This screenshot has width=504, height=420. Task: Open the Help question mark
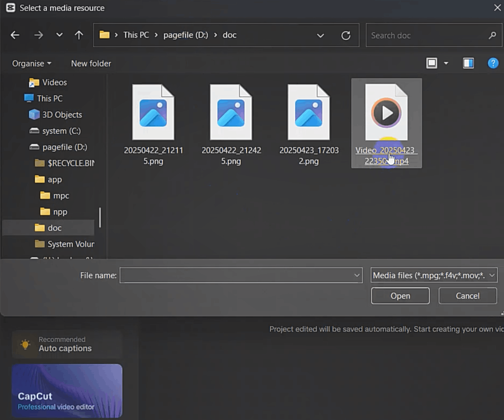click(493, 63)
